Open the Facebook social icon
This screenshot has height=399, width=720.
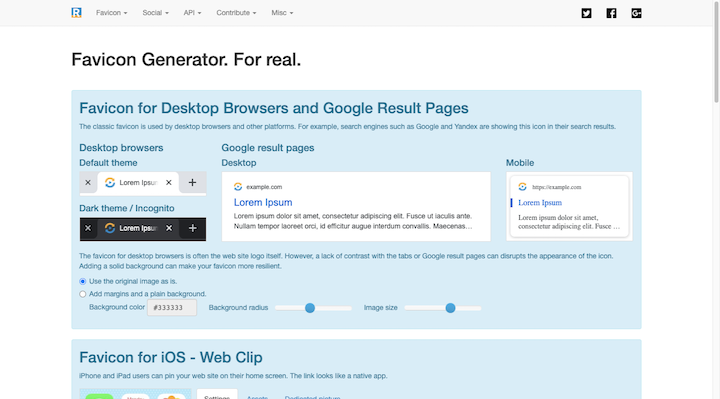pos(611,13)
